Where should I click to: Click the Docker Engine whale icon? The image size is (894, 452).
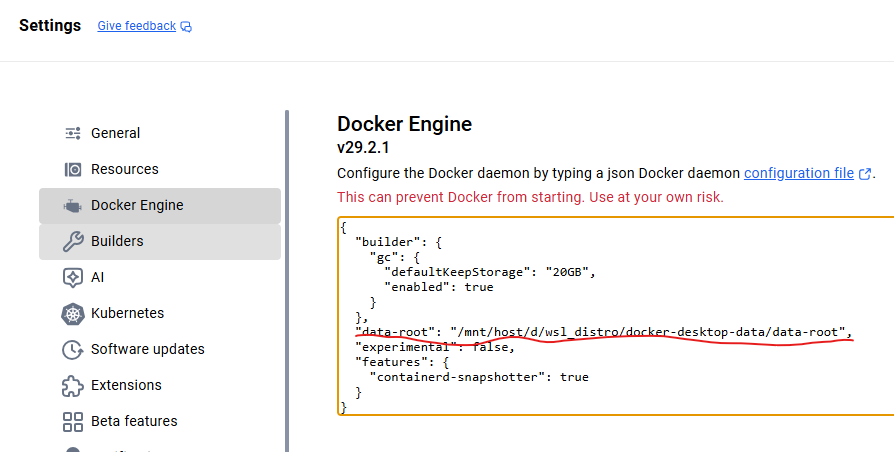coord(72,205)
